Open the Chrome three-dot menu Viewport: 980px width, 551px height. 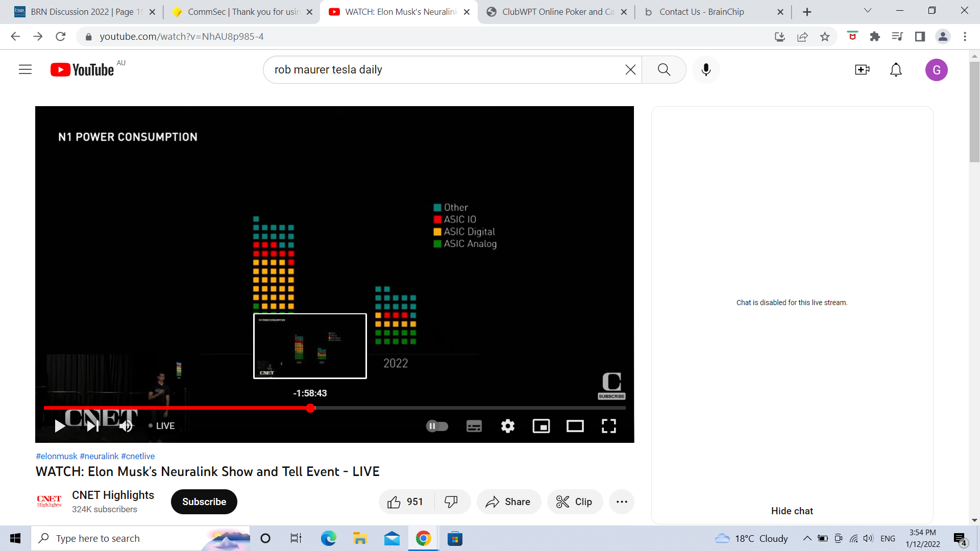[965, 36]
